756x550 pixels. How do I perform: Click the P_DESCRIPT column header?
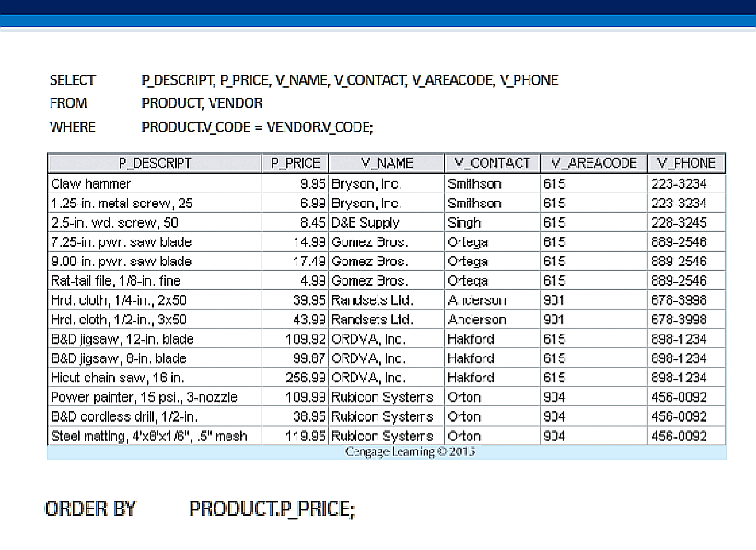(156, 163)
